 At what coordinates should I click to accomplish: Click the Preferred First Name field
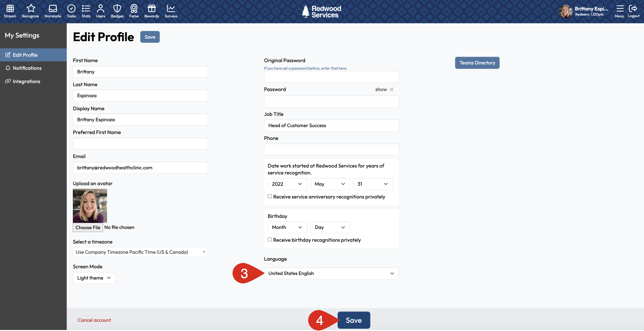[140, 144]
